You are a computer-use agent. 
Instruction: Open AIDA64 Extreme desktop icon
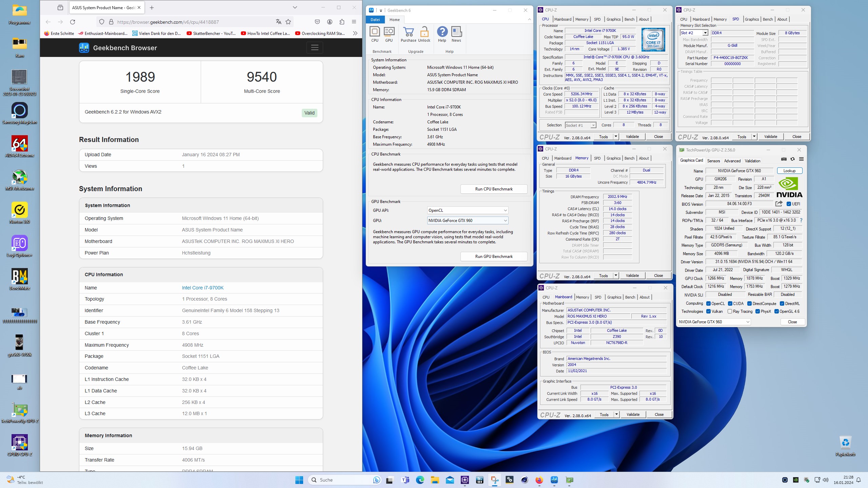pyautogui.click(x=20, y=146)
